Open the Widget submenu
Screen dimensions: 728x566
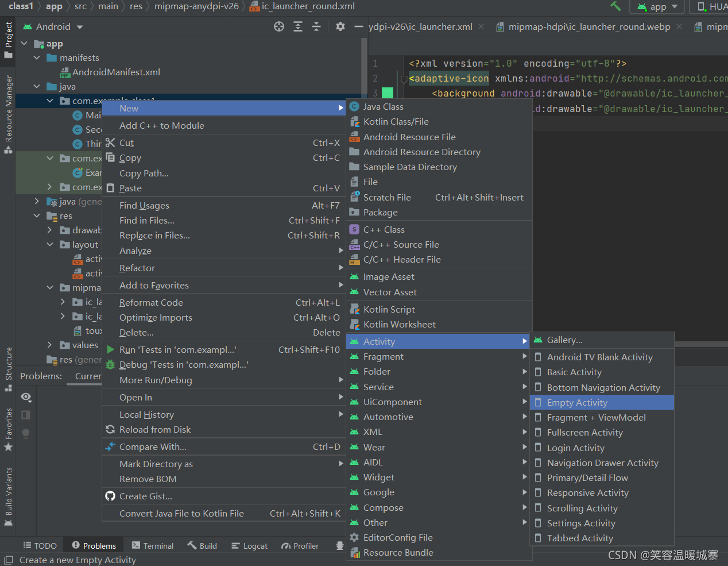(x=439, y=478)
